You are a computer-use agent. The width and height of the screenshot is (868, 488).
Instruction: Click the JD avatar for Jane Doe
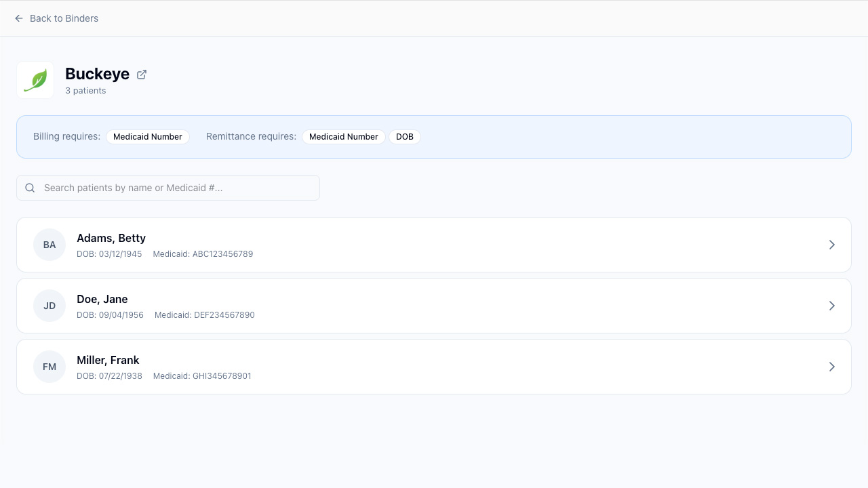(50, 306)
